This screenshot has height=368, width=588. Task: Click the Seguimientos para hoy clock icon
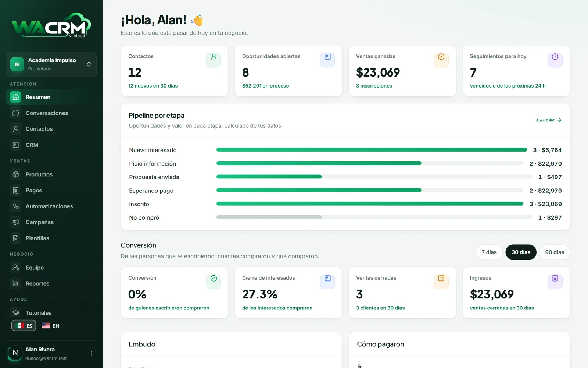[555, 60]
